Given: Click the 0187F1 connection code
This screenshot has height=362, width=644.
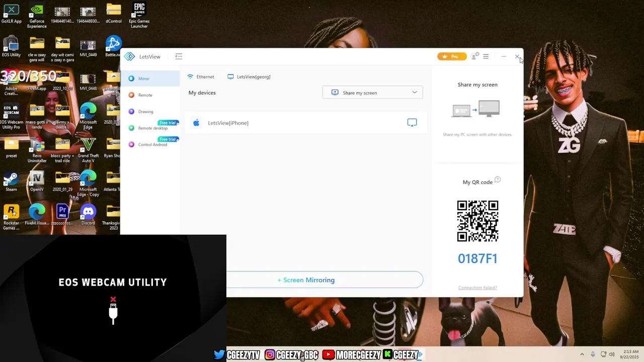Looking at the screenshot, I should coord(477,258).
